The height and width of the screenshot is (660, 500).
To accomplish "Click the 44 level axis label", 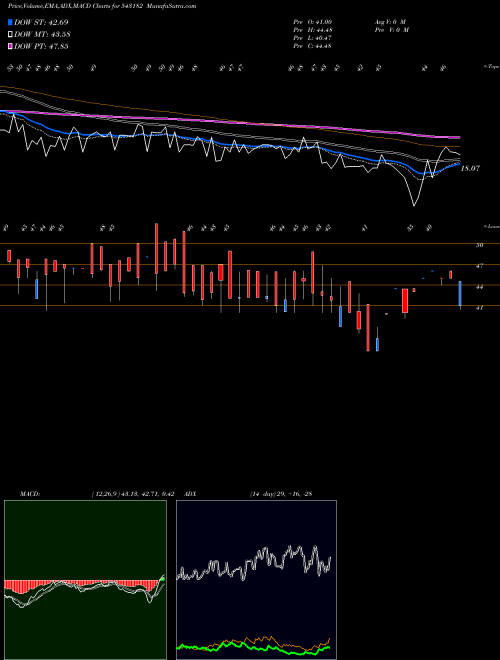I will pyautogui.click(x=479, y=287).
